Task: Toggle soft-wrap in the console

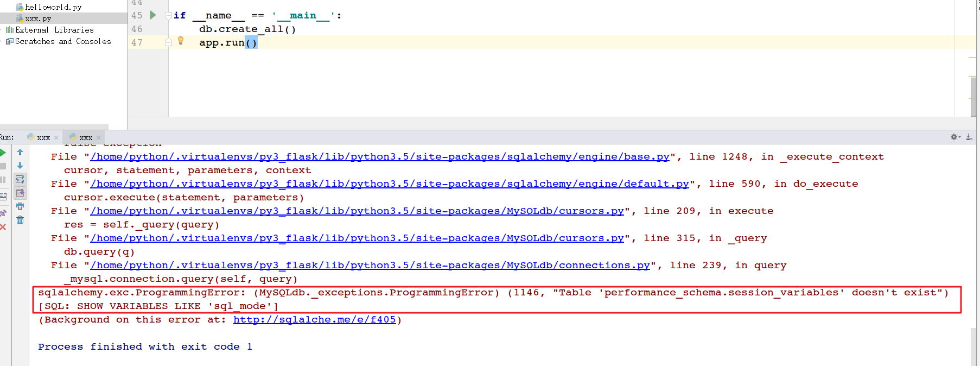Action: click(20, 179)
